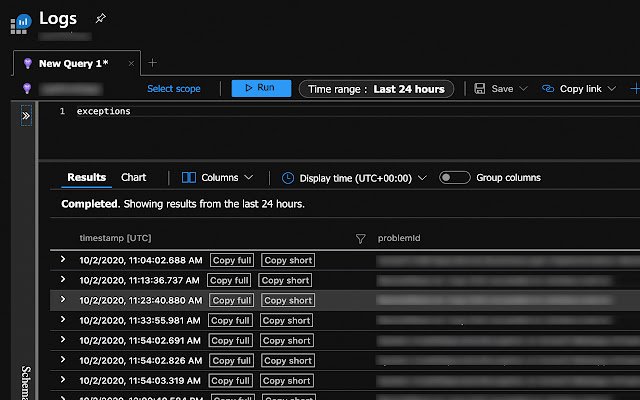Screen dimensions: 640x400
Task: Click the Columns panel icon
Action: point(189,178)
